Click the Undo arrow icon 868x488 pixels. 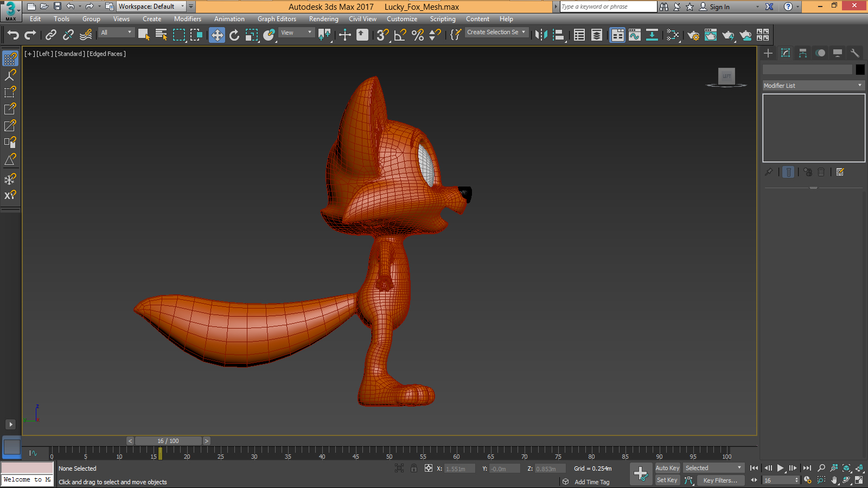(x=13, y=35)
